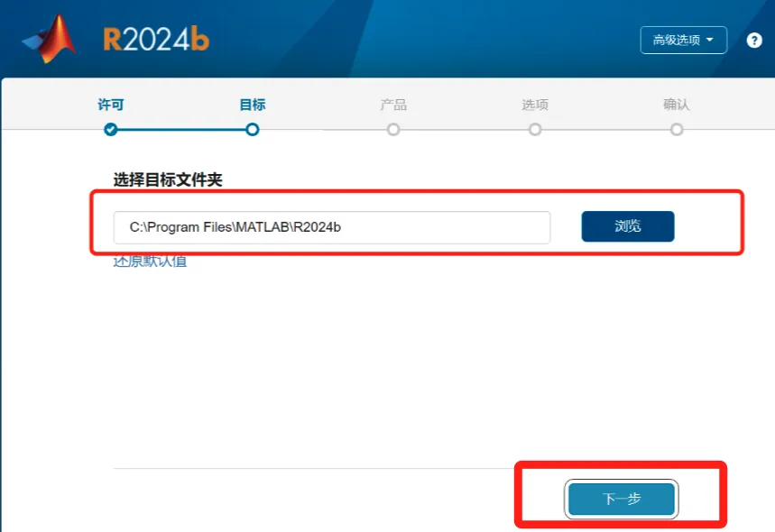Click the 目标 step progress circle

(252, 130)
